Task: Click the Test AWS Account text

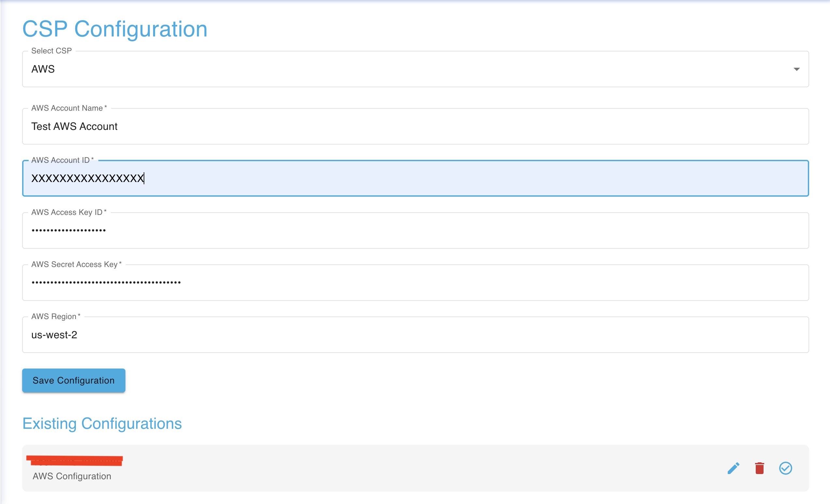Action: pos(75,127)
